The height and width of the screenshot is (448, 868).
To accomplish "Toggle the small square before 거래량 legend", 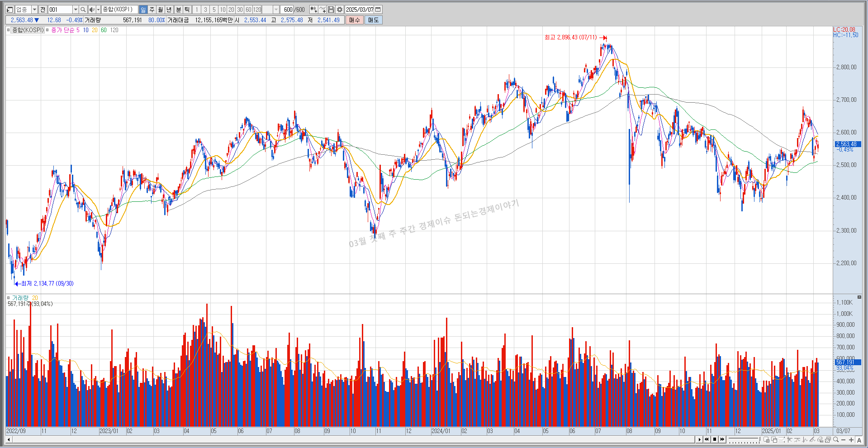I will pos(9,298).
